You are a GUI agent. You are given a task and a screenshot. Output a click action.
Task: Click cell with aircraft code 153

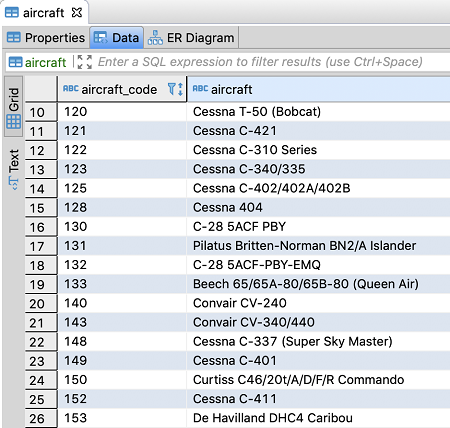tap(122, 418)
